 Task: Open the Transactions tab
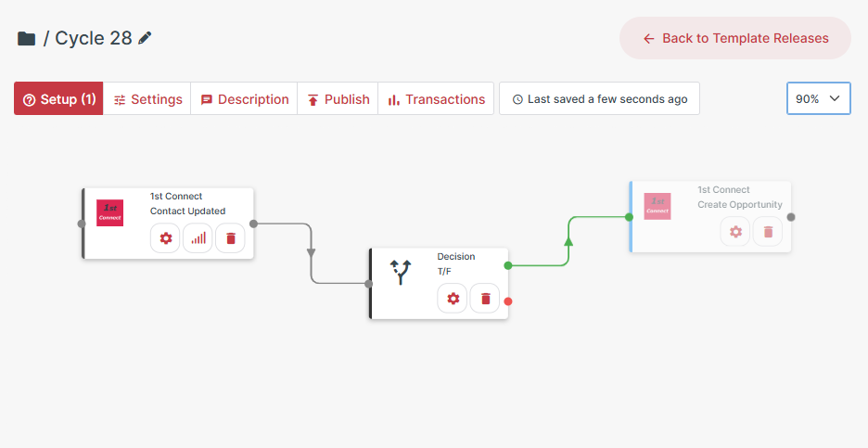436,99
